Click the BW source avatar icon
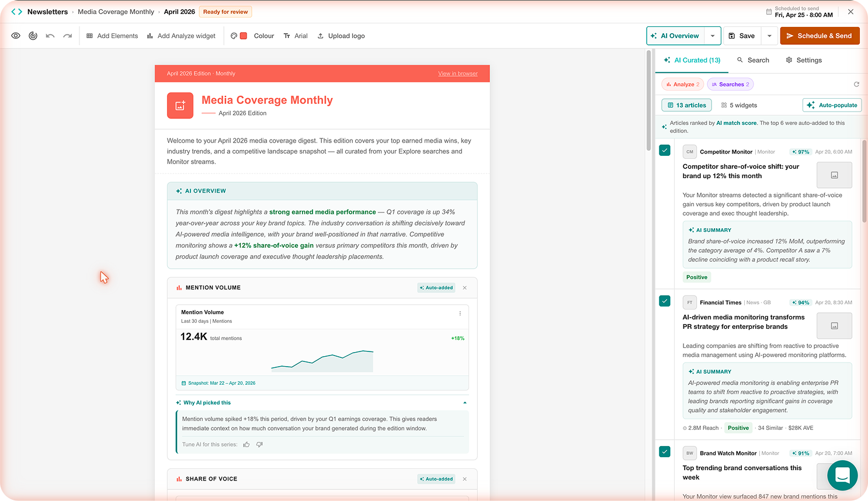Viewport: 868px width, 501px height. pyautogui.click(x=690, y=453)
